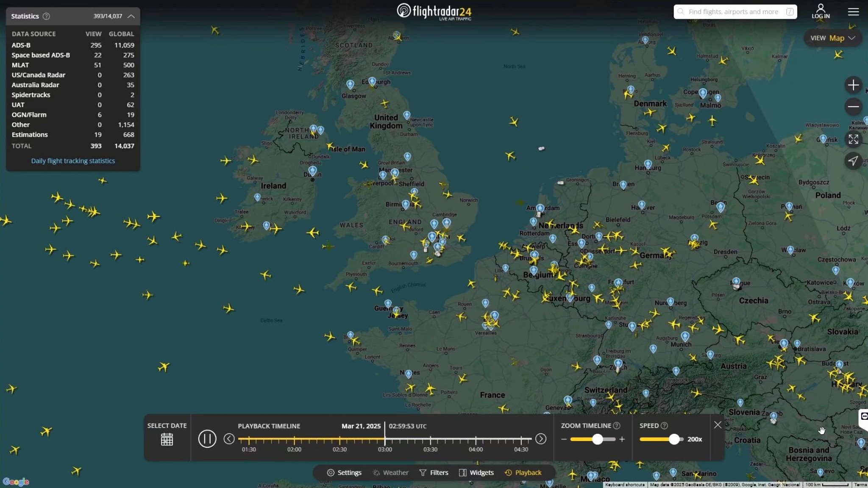The image size is (868, 488).
Task: Click the geolocation arrow icon
Action: point(853,161)
